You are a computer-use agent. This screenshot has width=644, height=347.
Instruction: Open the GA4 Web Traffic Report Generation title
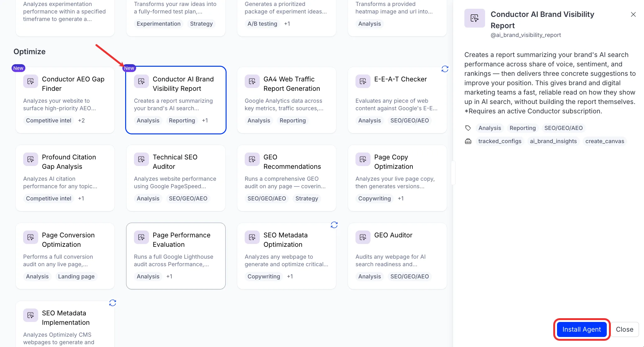click(x=292, y=84)
